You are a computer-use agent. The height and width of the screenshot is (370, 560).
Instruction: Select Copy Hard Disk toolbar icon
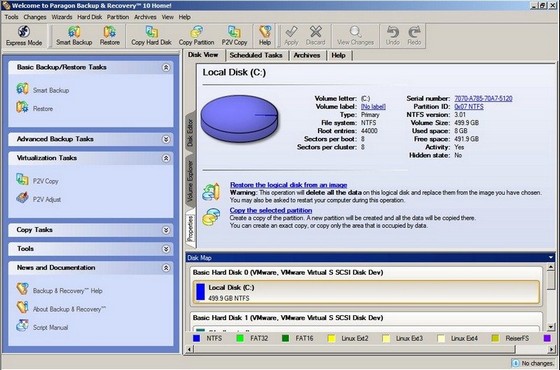pos(151,36)
